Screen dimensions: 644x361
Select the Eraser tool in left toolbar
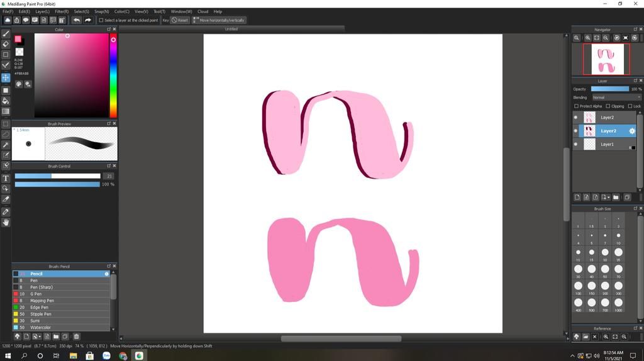[6, 44]
